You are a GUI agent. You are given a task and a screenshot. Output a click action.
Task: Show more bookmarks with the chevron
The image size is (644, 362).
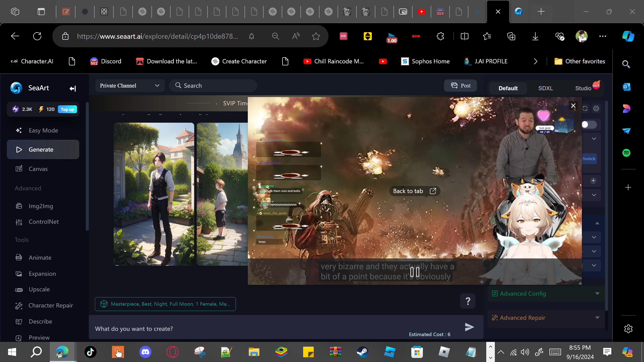click(x=535, y=61)
